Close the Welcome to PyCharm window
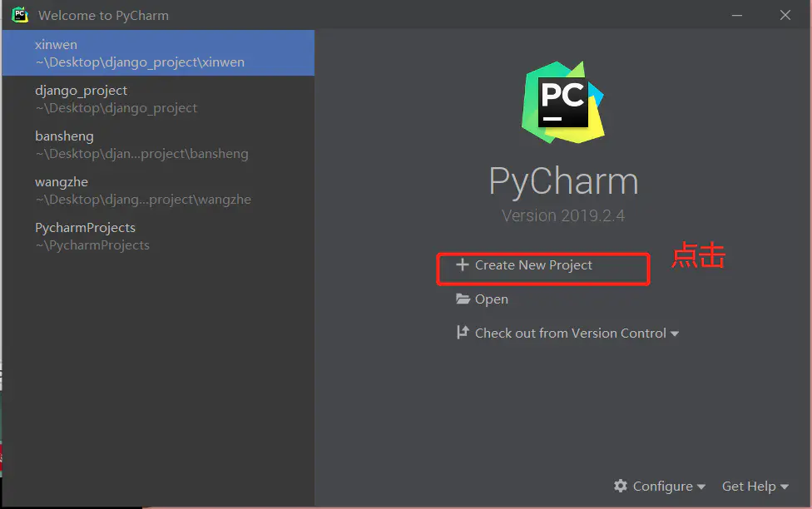The width and height of the screenshot is (812, 509). (785, 15)
